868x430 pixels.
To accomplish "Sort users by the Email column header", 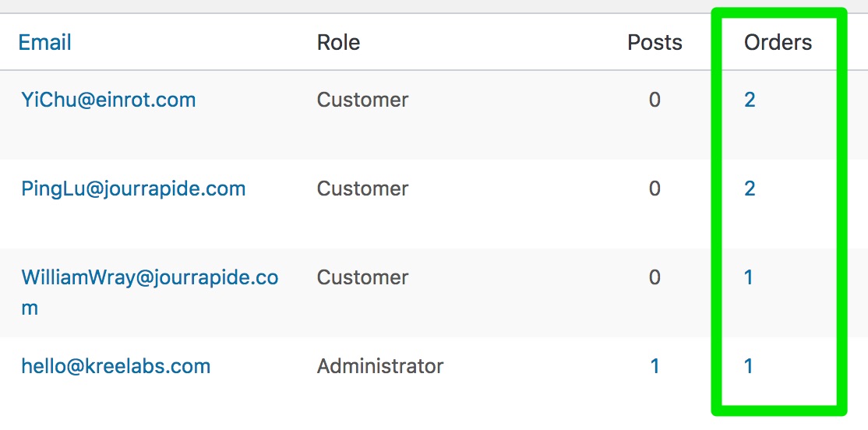I will [44, 43].
